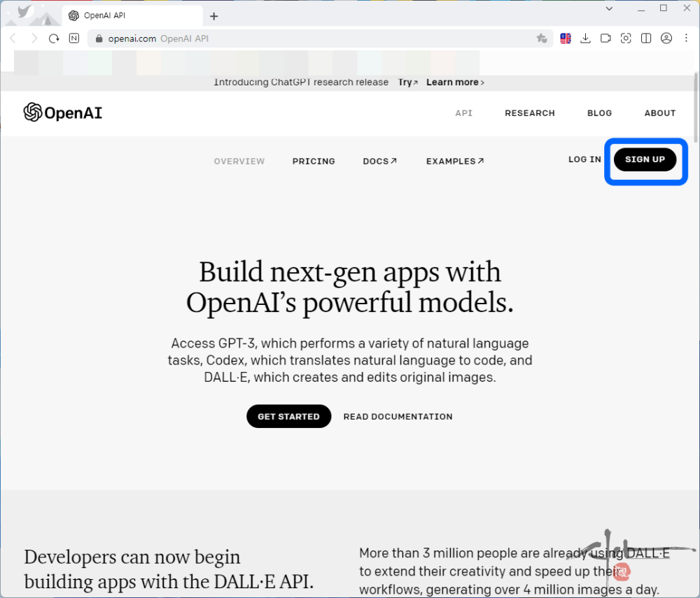Screen dimensions: 700x598
Task: Click the OpenAI logo
Action: (x=63, y=113)
